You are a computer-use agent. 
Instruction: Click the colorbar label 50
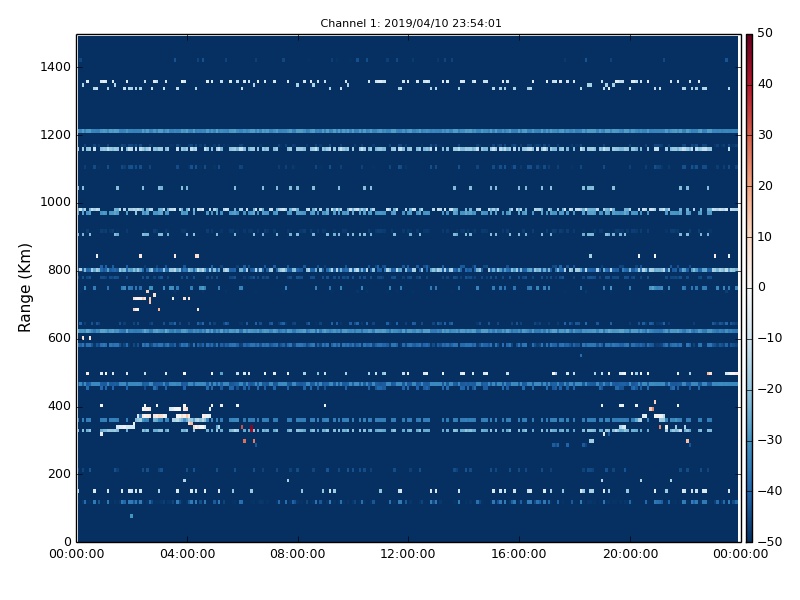coord(765,33)
